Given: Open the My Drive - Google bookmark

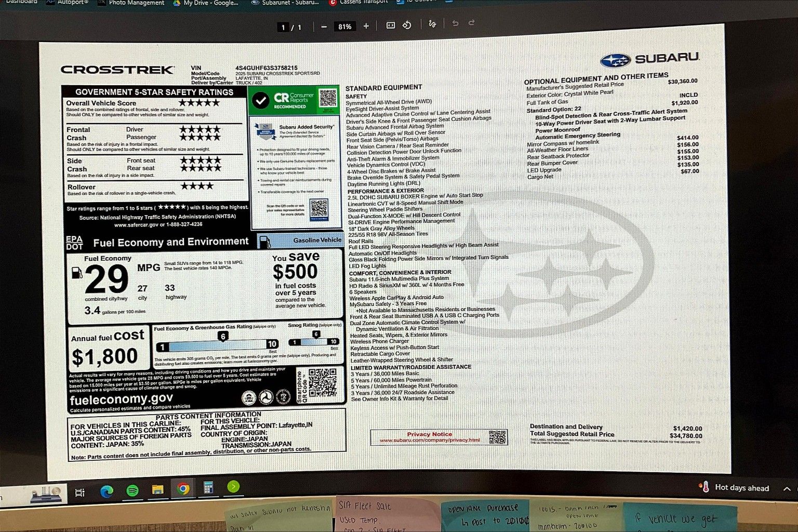Looking at the screenshot, I should coord(206,3).
